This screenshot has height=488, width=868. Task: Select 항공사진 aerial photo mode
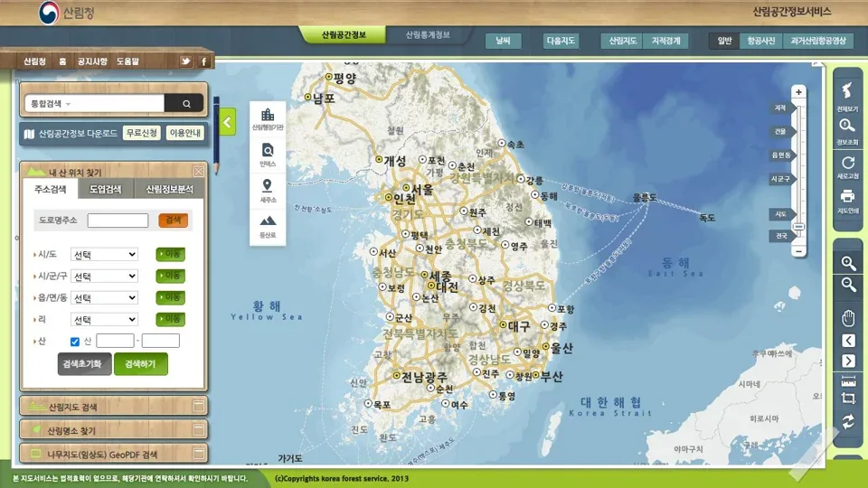click(x=760, y=41)
